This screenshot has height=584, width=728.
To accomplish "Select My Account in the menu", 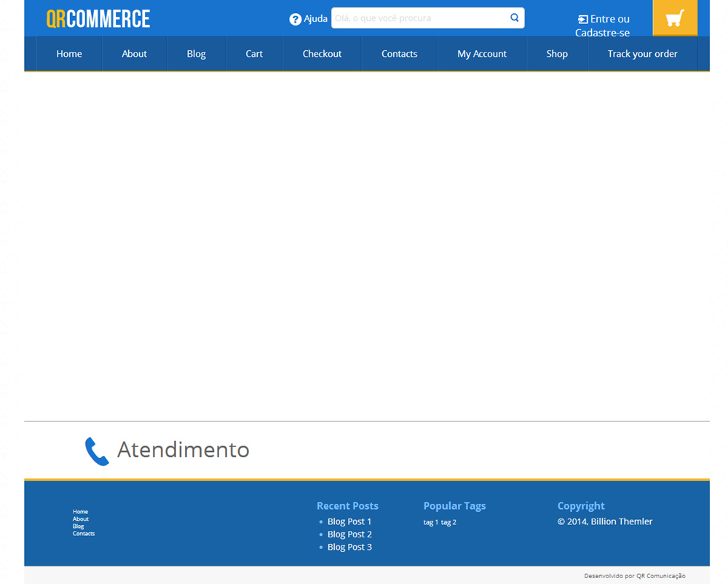I will click(482, 54).
